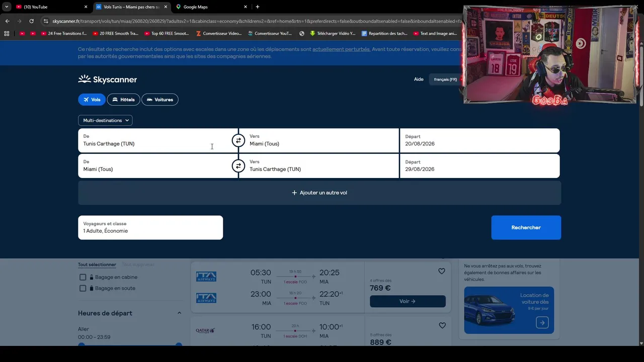The image size is (644, 362).
Task: Click the 'De Tunis Carthage (TUN)' origin field
Action: click(158, 140)
